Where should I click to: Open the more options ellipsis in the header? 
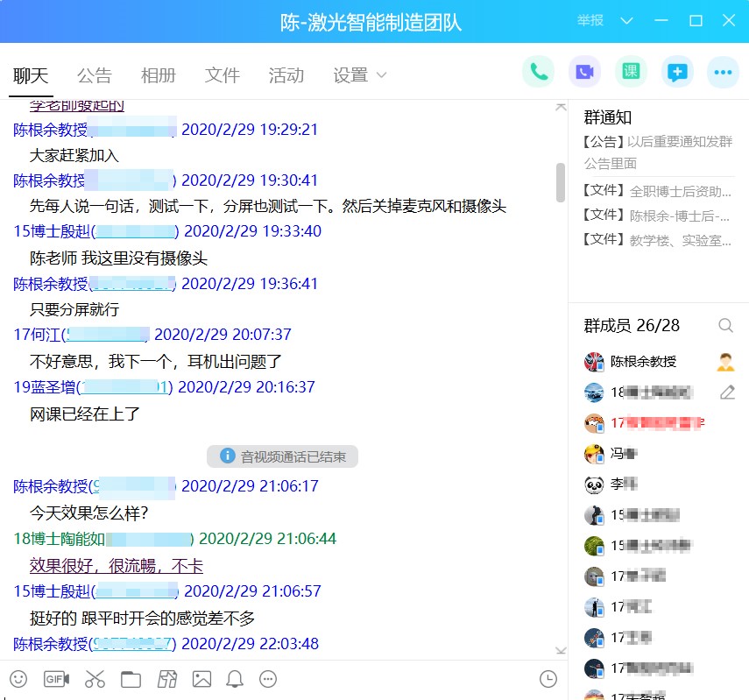[x=723, y=73]
